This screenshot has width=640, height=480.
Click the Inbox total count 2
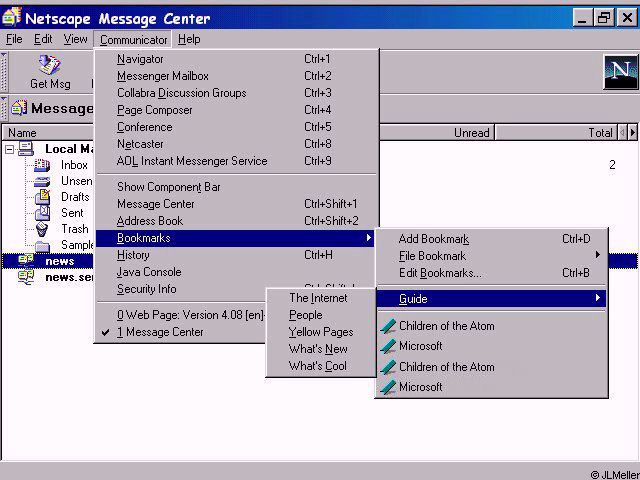612,165
